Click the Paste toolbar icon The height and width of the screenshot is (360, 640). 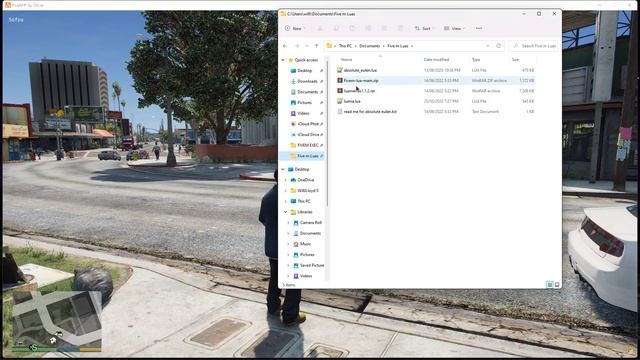tap(352, 28)
